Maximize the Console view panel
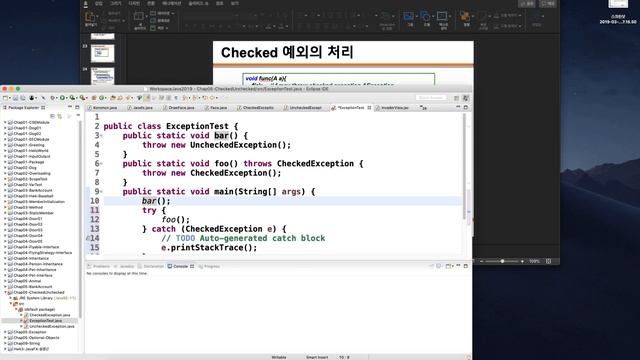Viewport: 640px width, 360px height. 466,266
